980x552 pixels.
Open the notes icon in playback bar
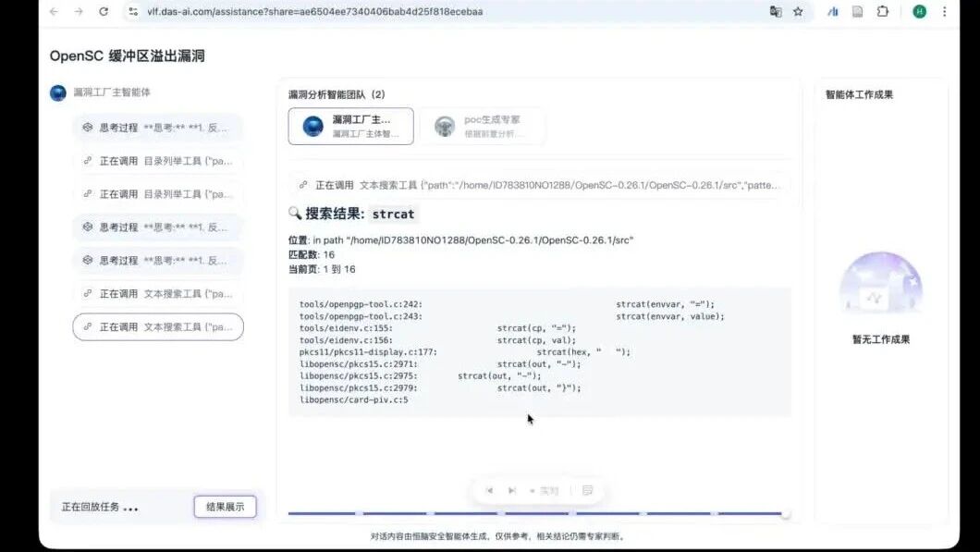coord(587,491)
